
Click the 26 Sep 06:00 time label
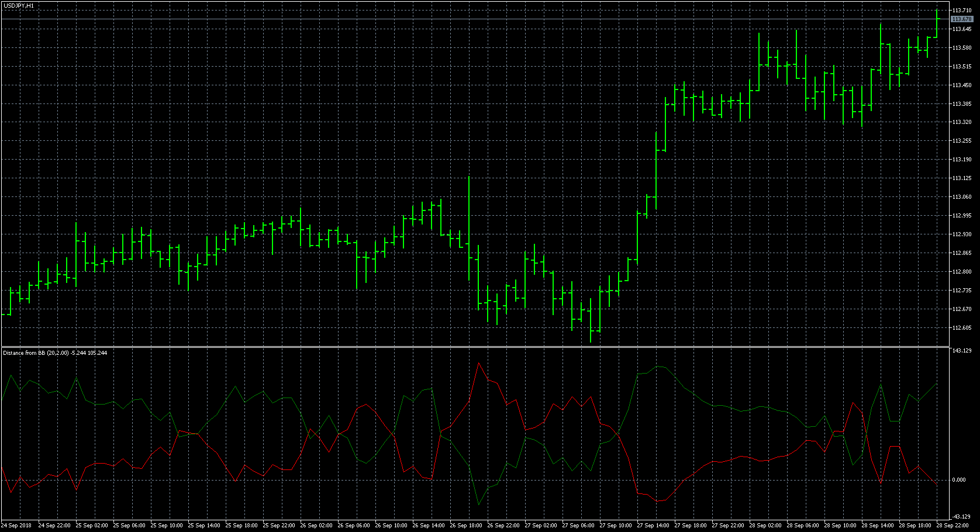click(x=354, y=526)
